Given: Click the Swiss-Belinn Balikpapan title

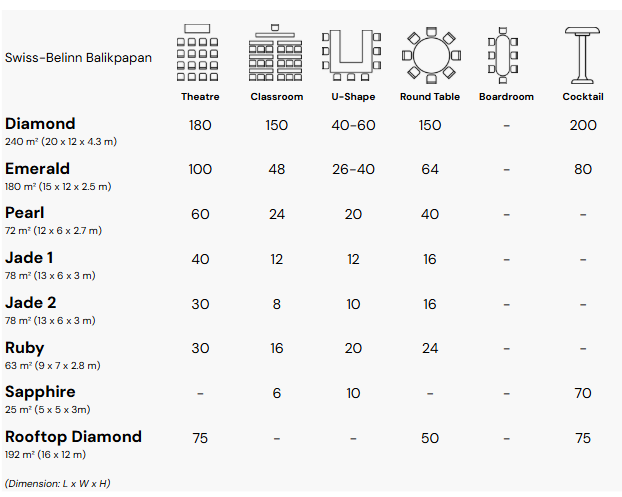Looking at the screenshot, I should (78, 57).
